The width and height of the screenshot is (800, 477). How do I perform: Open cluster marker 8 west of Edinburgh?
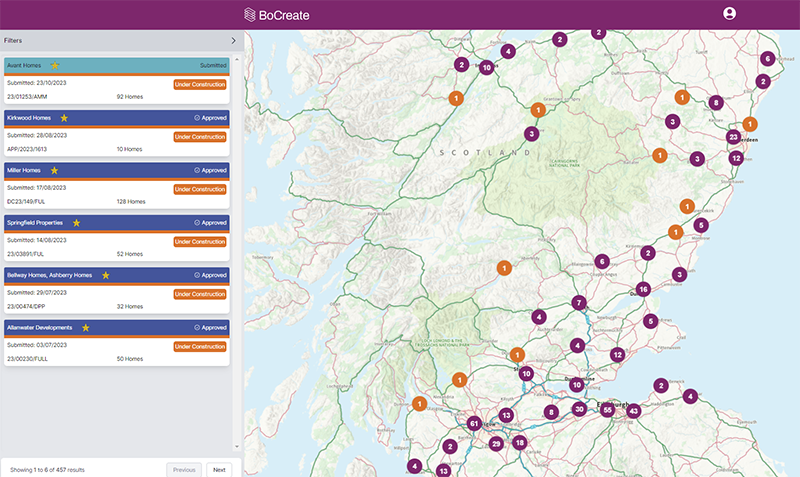[551, 412]
